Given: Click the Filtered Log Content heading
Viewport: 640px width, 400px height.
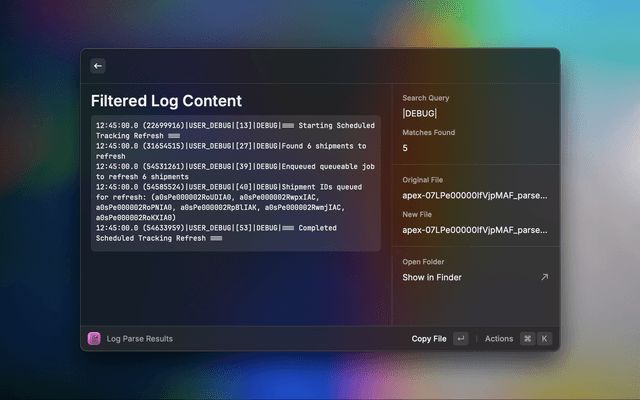Looking at the screenshot, I should (166, 101).
